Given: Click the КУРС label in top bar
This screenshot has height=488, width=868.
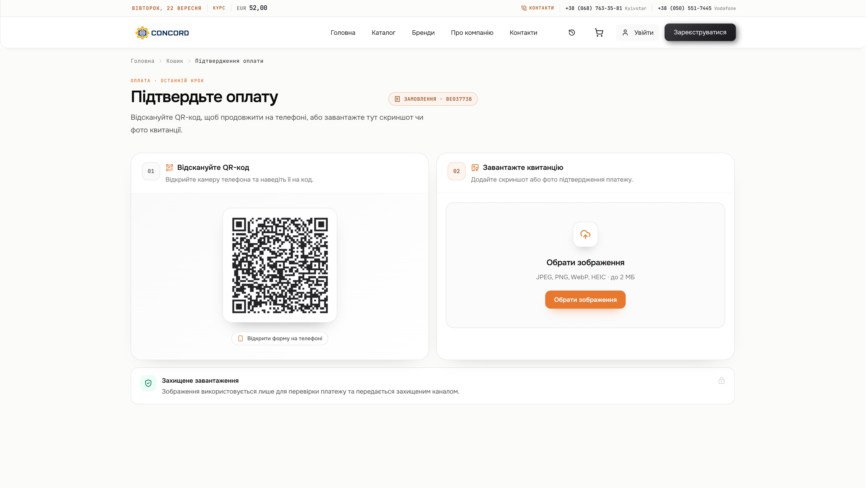Looking at the screenshot, I should pos(219,8).
